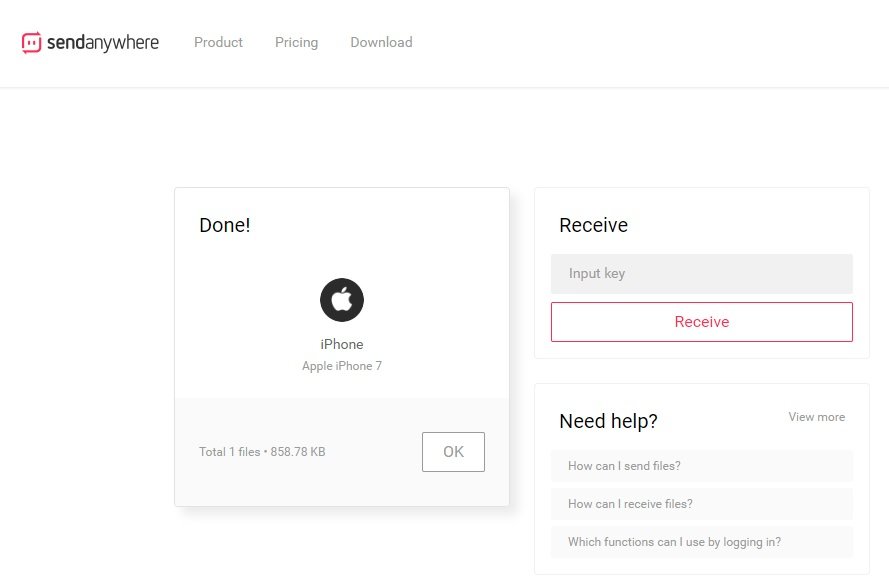889x582 pixels.
Task: Open "How can I receive files?" help
Action: pyautogui.click(x=702, y=504)
